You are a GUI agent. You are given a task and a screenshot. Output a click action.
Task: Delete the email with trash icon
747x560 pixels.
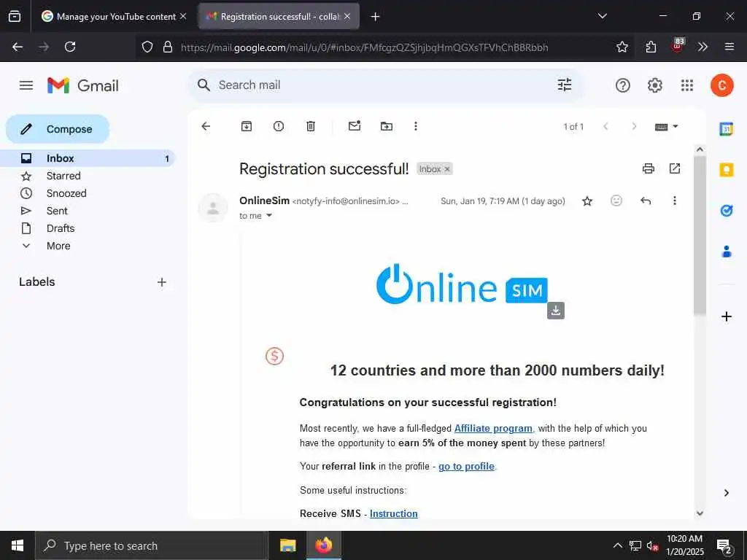pyautogui.click(x=311, y=126)
